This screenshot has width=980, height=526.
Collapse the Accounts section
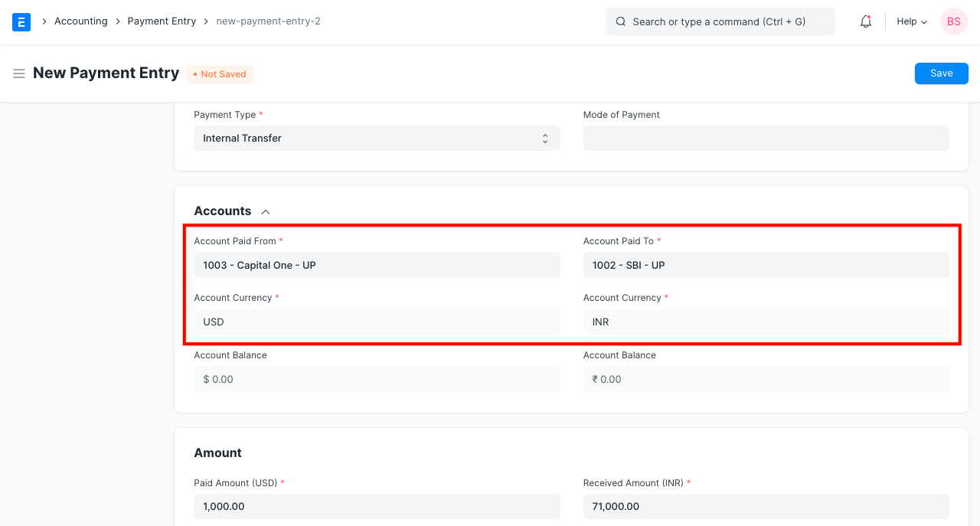click(266, 211)
